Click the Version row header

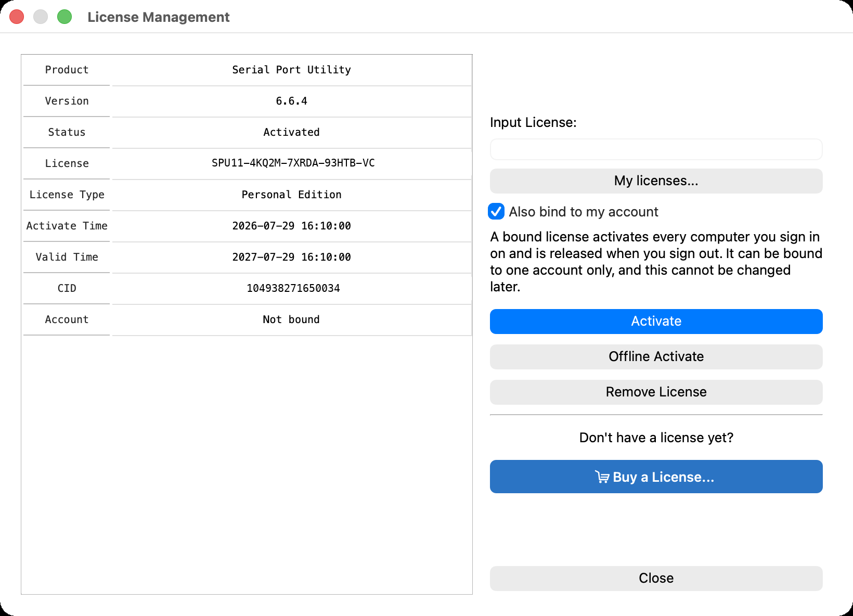(67, 101)
